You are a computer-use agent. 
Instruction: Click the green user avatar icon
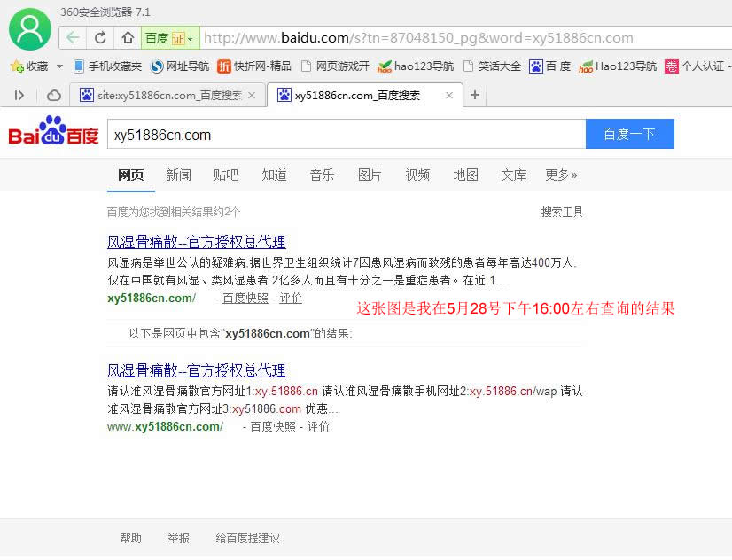pos(30,29)
